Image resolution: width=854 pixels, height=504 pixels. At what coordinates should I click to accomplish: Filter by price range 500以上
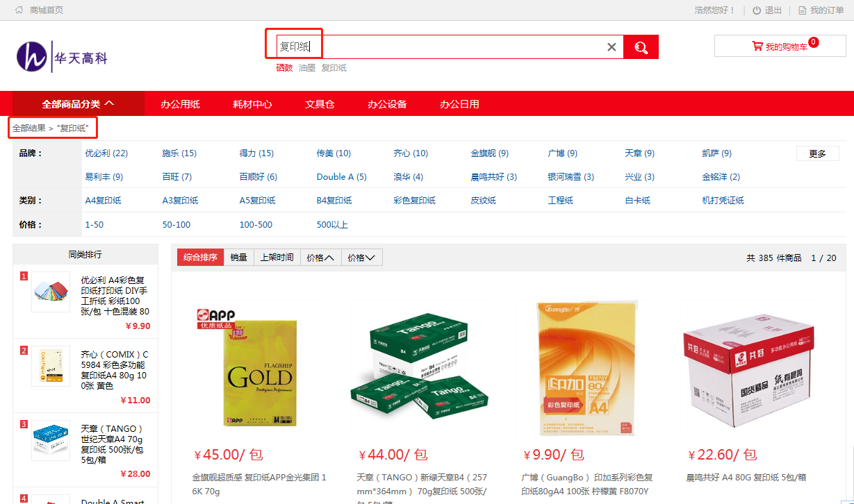(332, 225)
